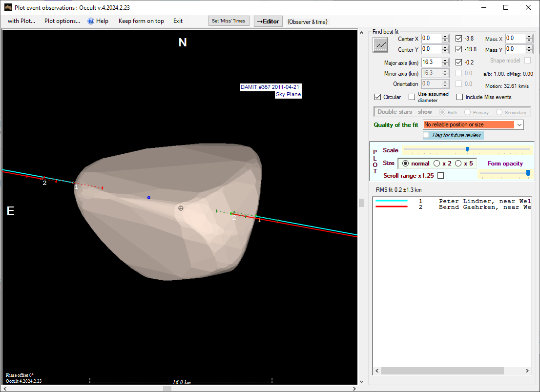The image size is (540, 392).
Task: Click the Editor button
Action: (x=268, y=21)
